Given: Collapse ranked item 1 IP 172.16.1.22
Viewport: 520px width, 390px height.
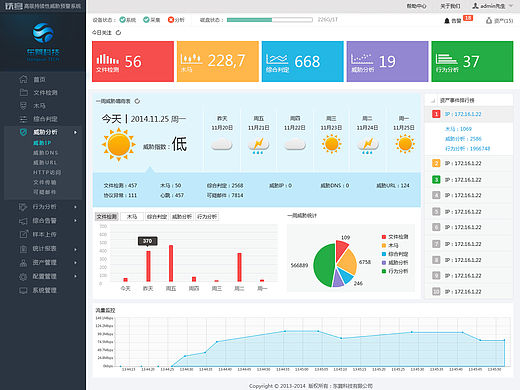Looking at the screenshot, I should point(468,114).
